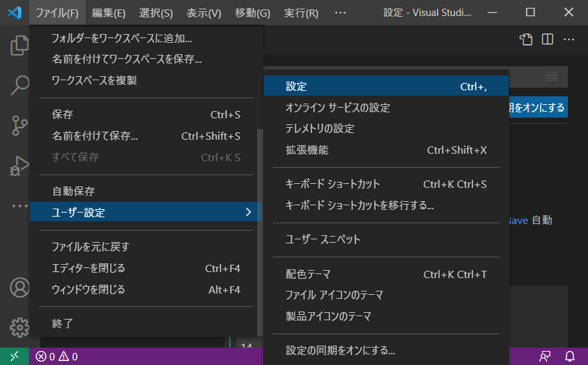Open 設定 from the submenu

coord(386,86)
